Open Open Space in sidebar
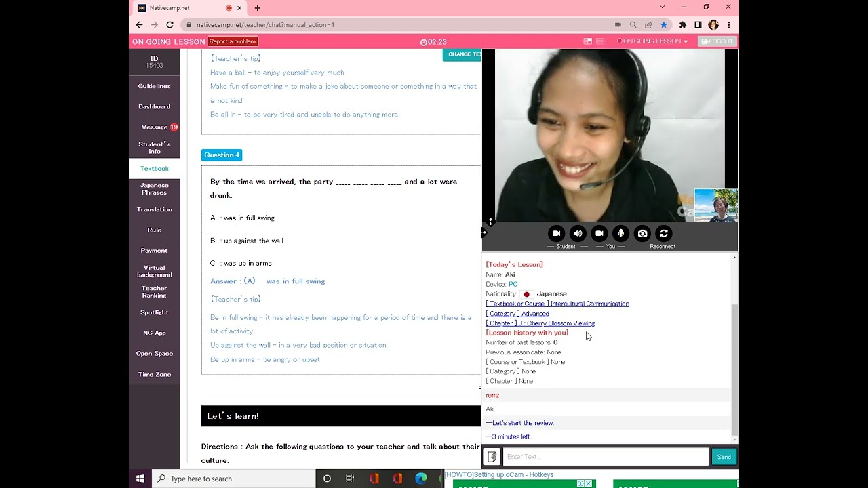Image resolution: width=868 pixels, height=488 pixels. point(155,353)
